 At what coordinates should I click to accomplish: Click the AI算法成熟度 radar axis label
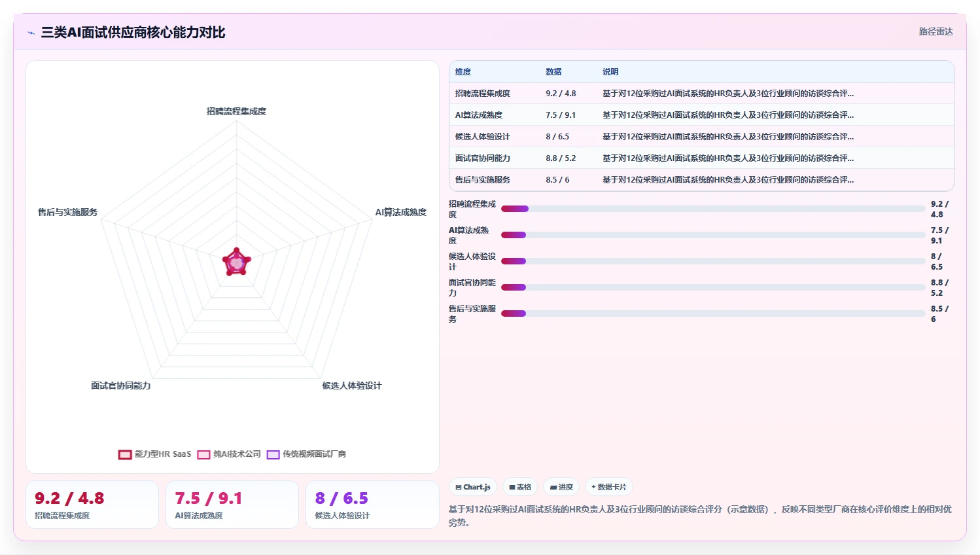tap(400, 212)
